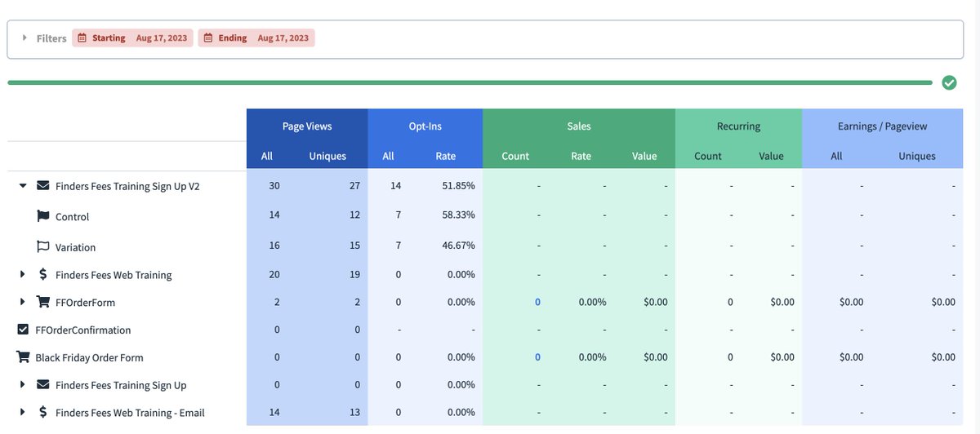
Task: Click the solid flag icon beside Control
Action: coord(43,216)
